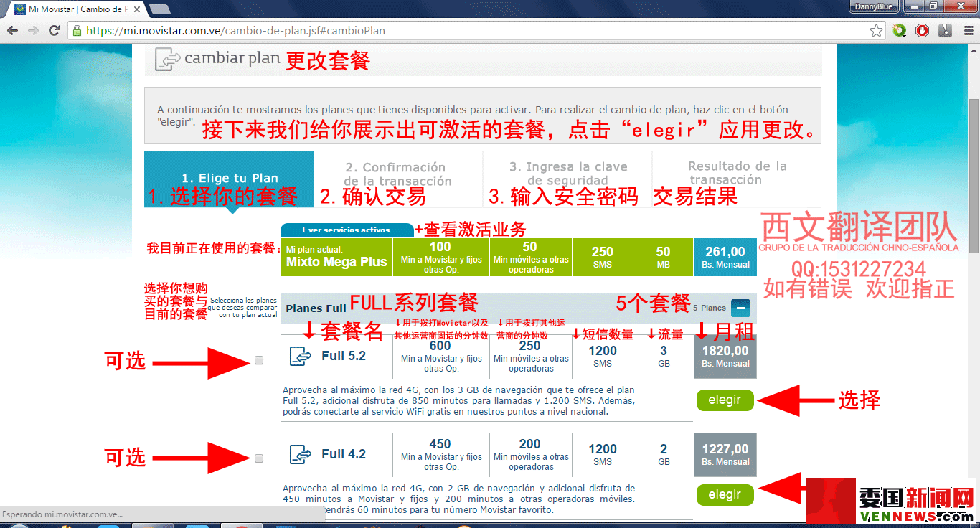Click the scrollbar up arrow

pyautogui.click(x=974, y=49)
